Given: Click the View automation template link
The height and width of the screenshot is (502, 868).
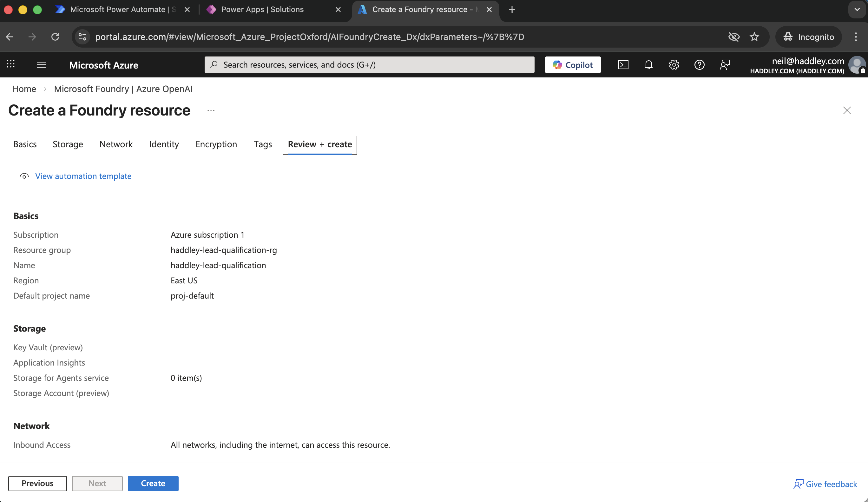Looking at the screenshot, I should [83, 176].
